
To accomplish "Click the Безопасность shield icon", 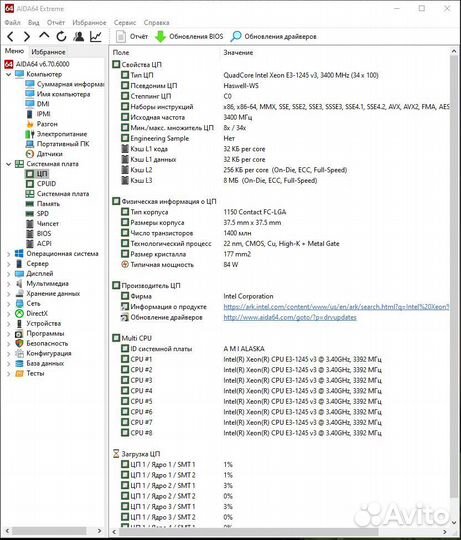I will click(x=20, y=344).
